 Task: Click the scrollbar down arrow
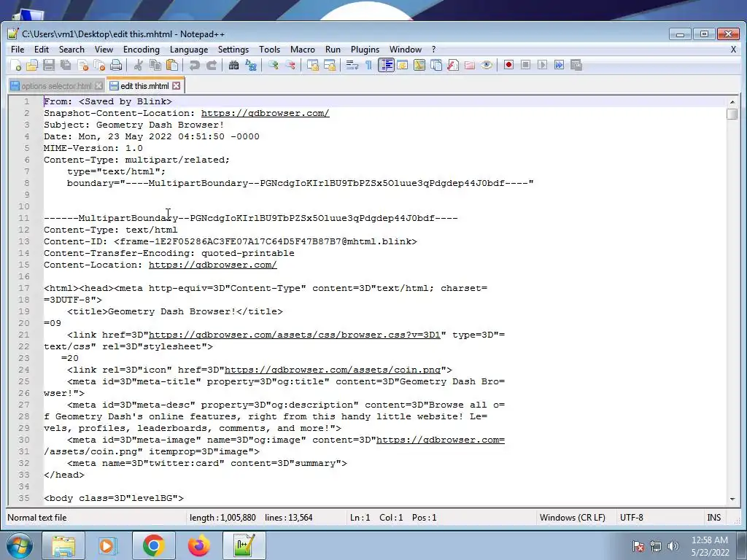point(732,499)
